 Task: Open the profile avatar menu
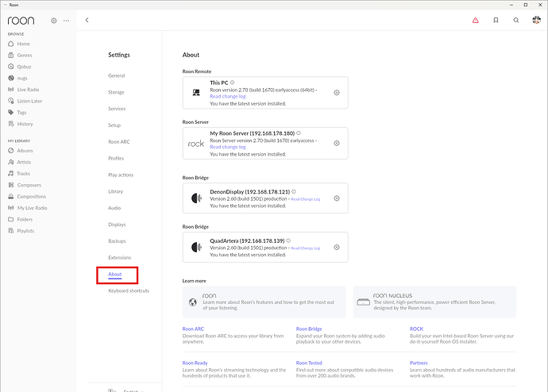pos(536,20)
